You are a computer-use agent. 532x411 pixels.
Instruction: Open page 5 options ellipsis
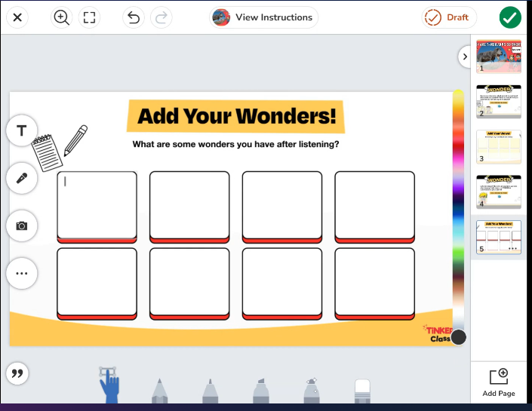coord(512,249)
